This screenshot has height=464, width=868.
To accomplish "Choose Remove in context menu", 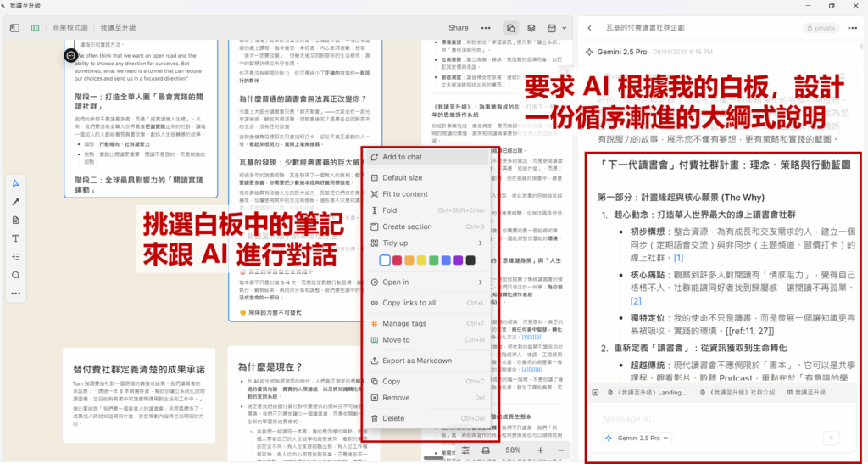I will 427,398.
